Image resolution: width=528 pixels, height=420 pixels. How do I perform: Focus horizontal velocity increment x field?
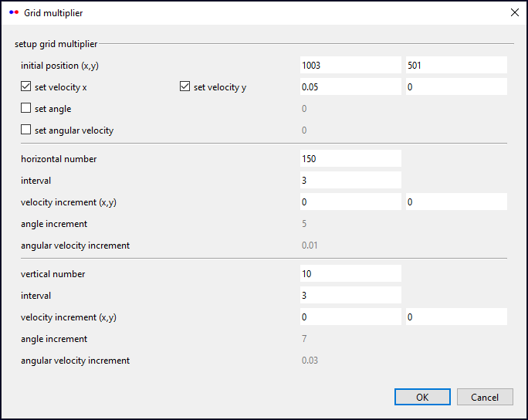pyautogui.click(x=350, y=202)
